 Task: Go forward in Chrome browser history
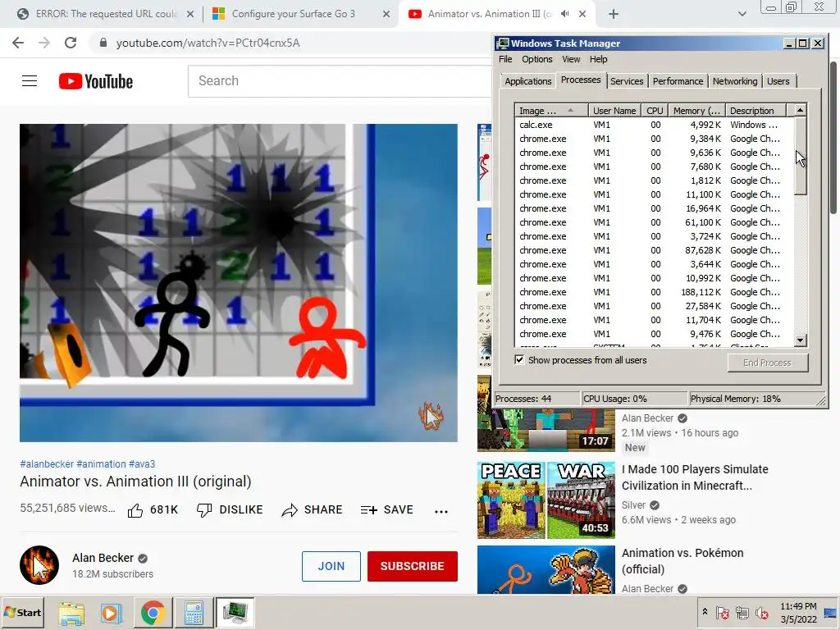point(44,43)
